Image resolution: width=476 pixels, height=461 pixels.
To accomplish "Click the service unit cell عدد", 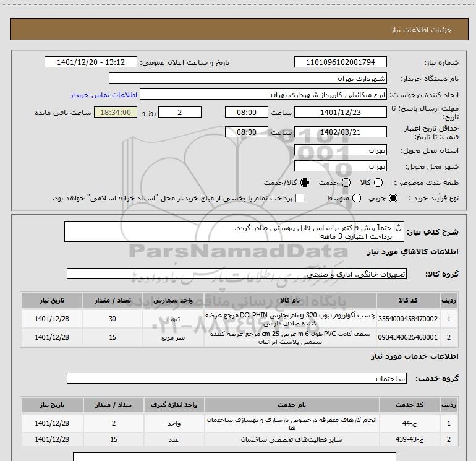I will click(174, 439).
